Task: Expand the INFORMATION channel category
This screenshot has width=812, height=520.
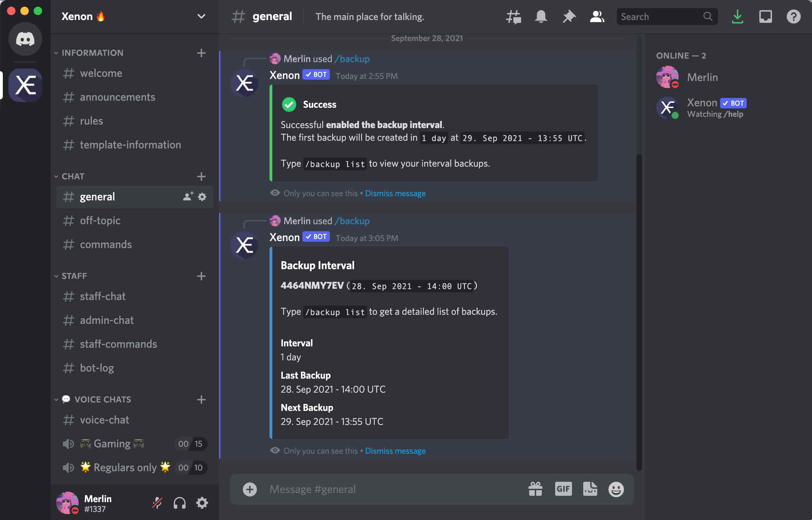Action: click(92, 53)
